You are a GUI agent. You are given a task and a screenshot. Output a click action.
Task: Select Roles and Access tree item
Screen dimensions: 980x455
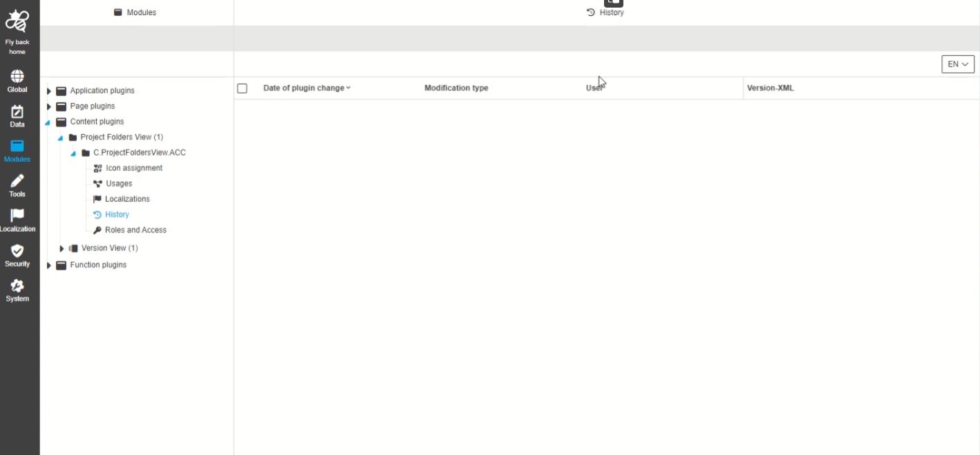[x=135, y=230]
